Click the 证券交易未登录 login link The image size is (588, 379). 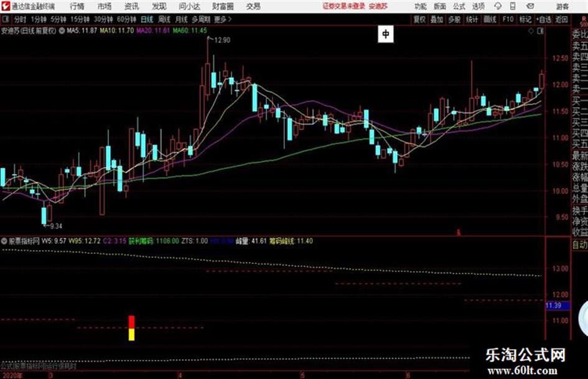[x=343, y=6]
